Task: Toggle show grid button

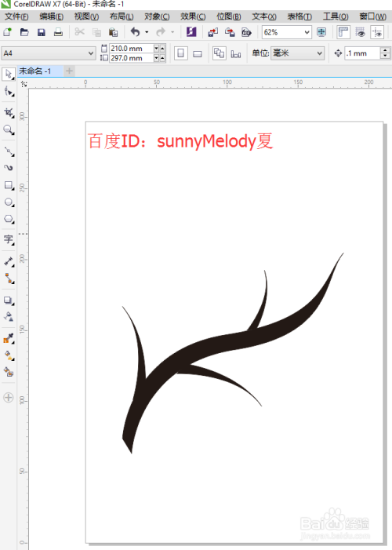Action: click(x=360, y=32)
